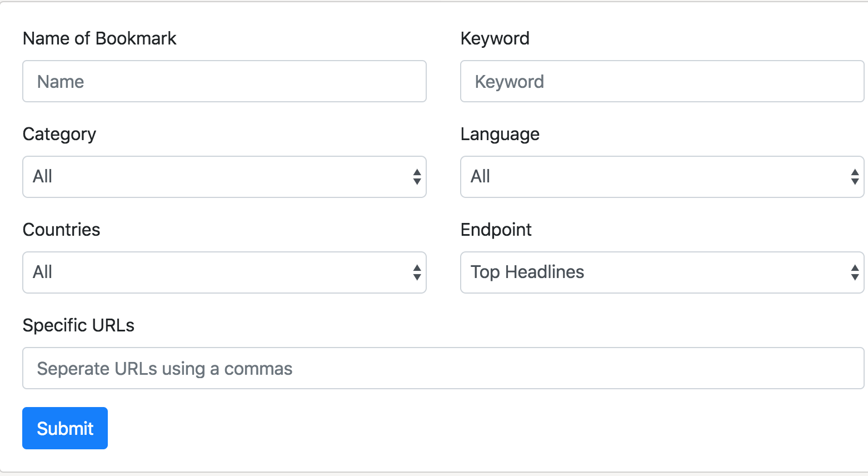Click the Language dropdown arrows icon
Viewport: 868px width, 476px height.
coord(855,177)
